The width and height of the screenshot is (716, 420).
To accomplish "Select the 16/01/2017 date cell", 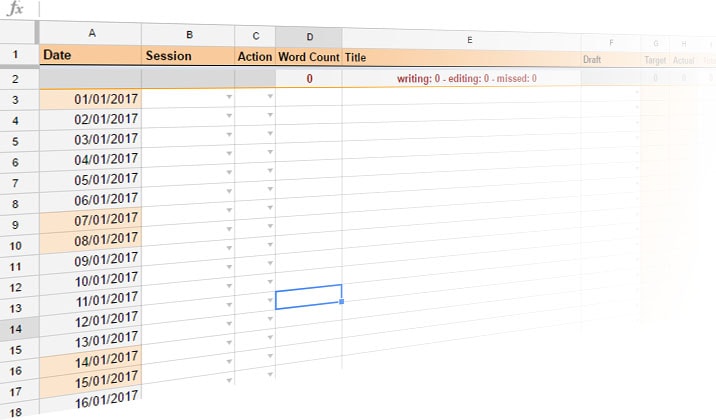I will [91, 401].
